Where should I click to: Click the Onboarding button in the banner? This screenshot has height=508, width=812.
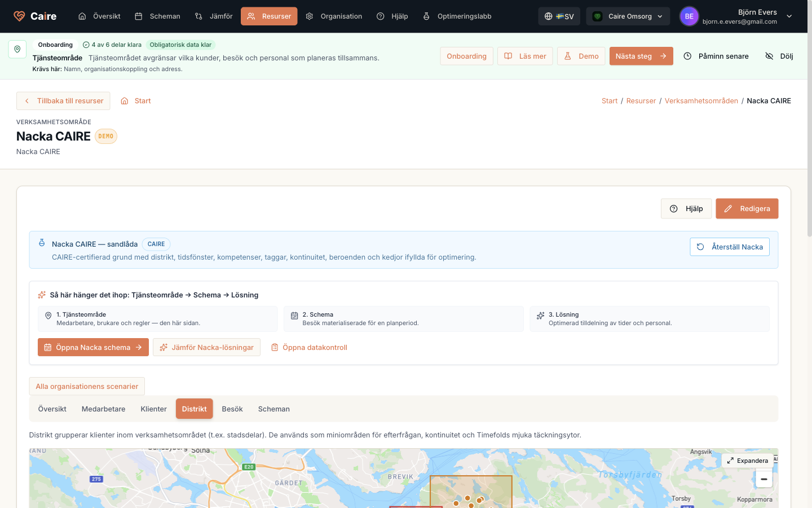coord(466,56)
